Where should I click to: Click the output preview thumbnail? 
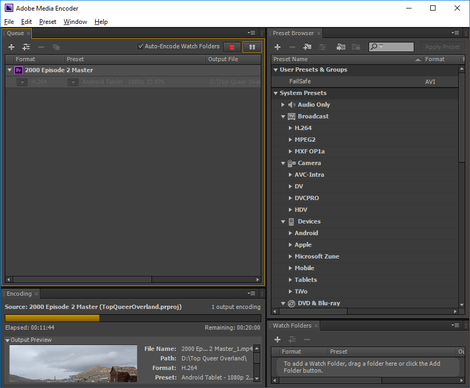73,363
